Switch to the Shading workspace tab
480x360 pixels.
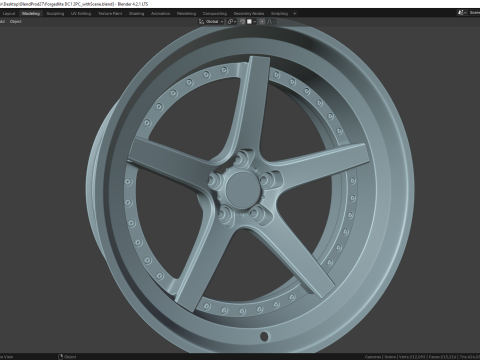coord(137,14)
